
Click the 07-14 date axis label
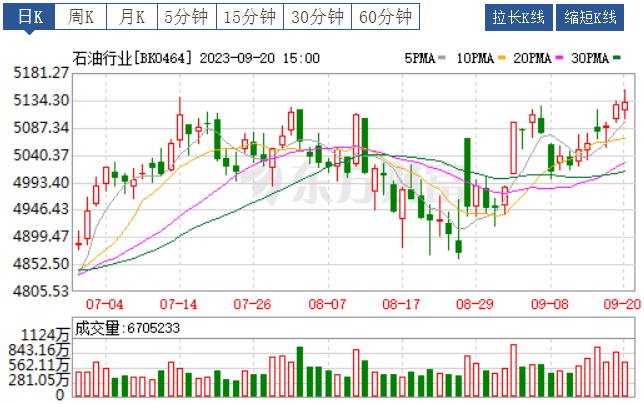(x=179, y=302)
